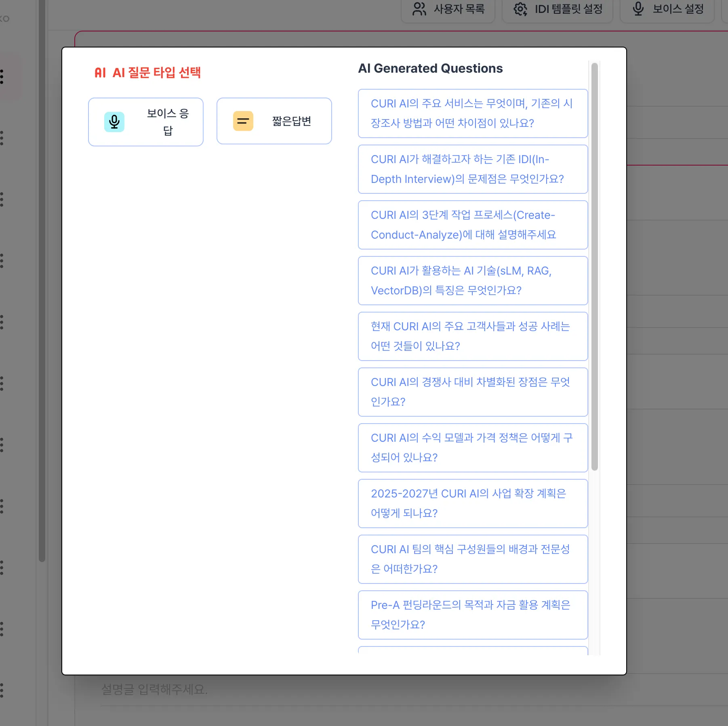Choose question about Pre-A 펀딩라운드 목적
This screenshot has height=726, width=728.
(x=473, y=615)
